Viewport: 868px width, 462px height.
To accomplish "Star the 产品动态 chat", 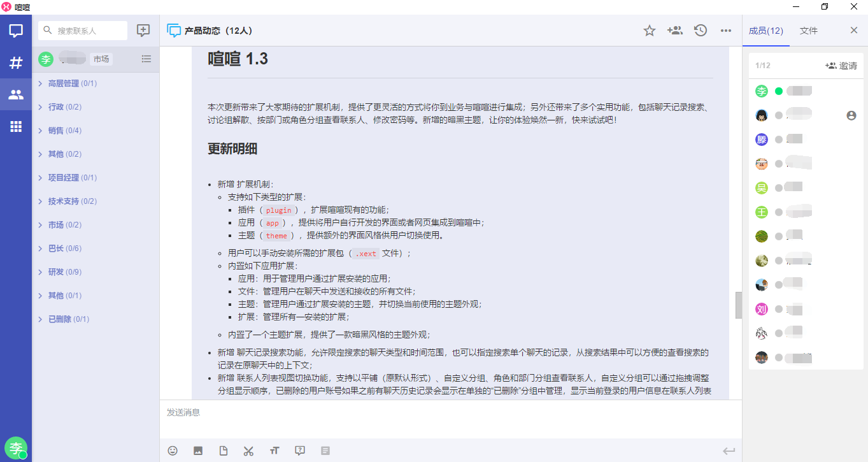I will pos(650,31).
